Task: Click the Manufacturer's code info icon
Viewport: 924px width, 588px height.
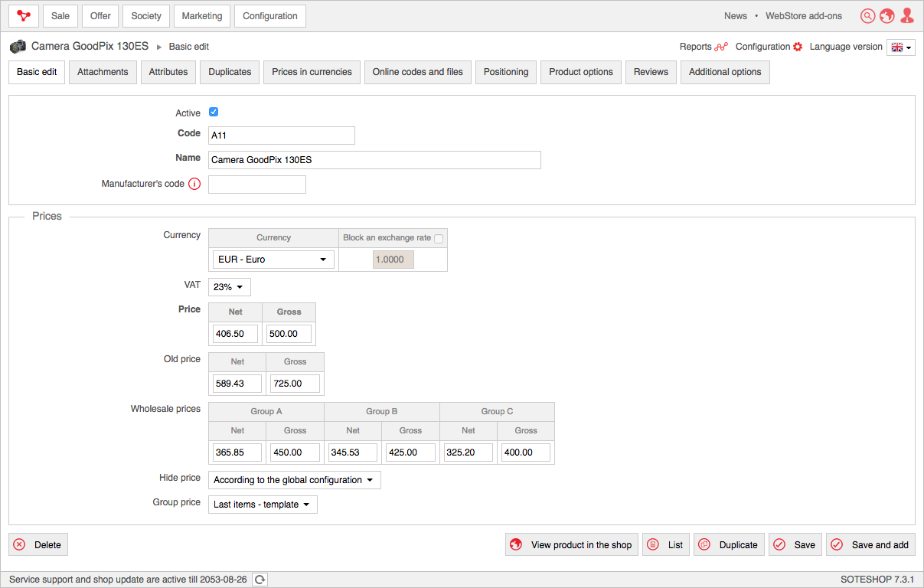Action: click(x=194, y=184)
